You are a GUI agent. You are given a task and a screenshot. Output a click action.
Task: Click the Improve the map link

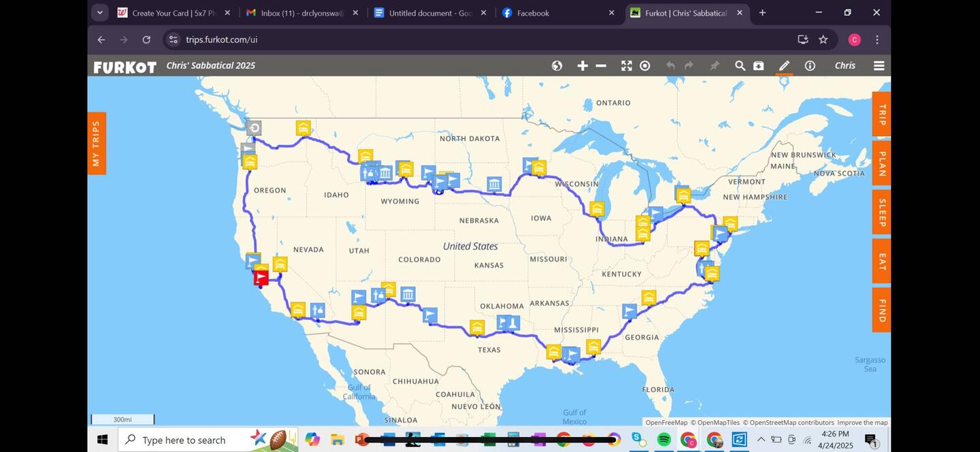pos(862,423)
